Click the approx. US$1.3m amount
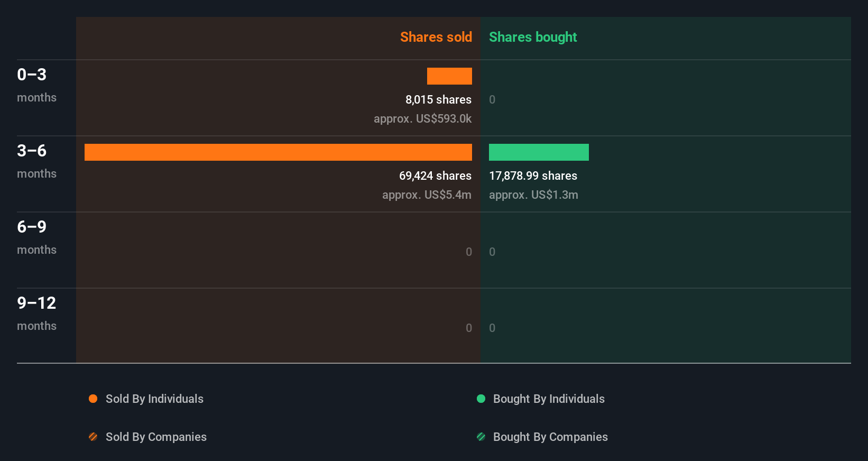Image resolution: width=868 pixels, height=461 pixels. pos(533,195)
